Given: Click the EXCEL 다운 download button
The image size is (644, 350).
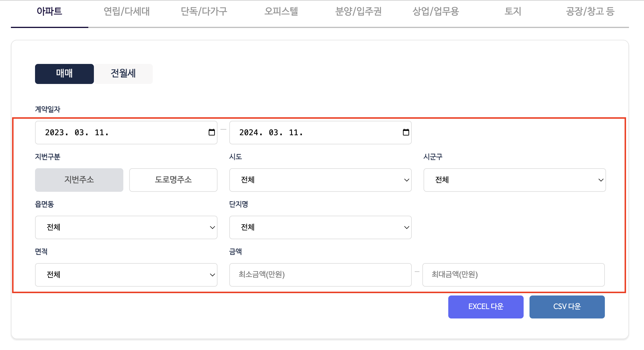Looking at the screenshot, I should coord(486,306).
